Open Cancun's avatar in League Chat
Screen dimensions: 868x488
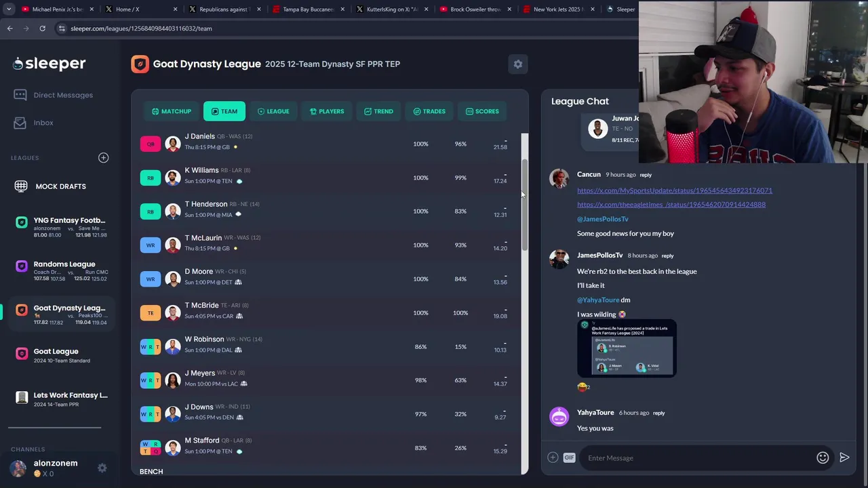(559, 178)
